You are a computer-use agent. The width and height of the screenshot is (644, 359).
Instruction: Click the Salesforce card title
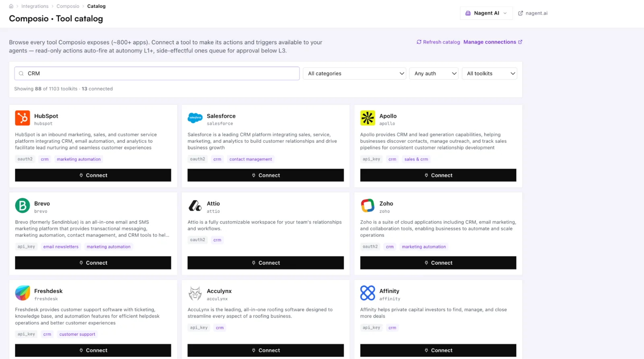[x=221, y=116]
